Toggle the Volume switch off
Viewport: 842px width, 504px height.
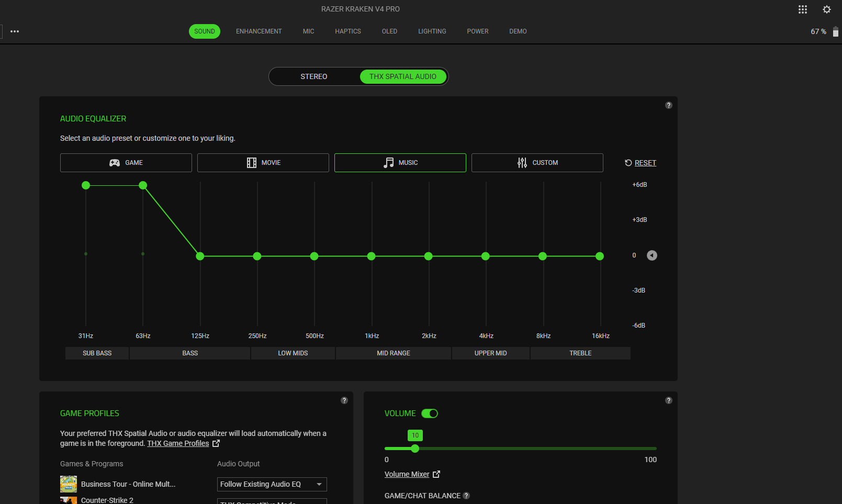(x=430, y=413)
